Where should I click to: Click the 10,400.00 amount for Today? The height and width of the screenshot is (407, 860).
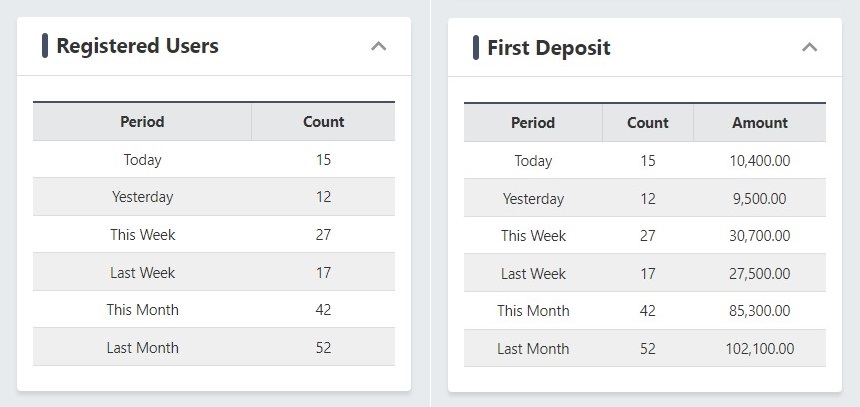coord(760,161)
